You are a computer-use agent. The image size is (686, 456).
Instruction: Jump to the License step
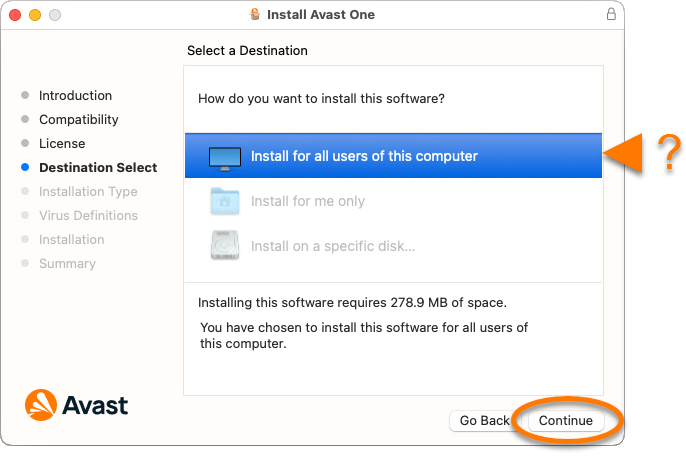click(62, 144)
